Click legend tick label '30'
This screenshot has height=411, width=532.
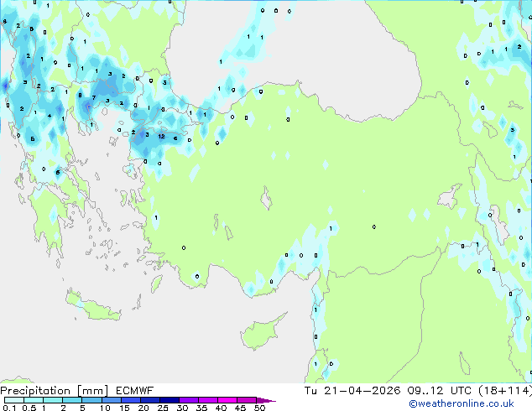click(x=182, y=408)
